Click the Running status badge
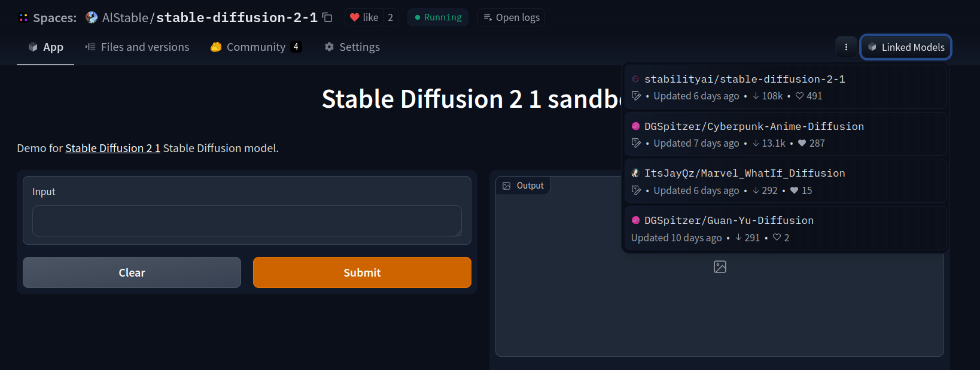980x370 pixels. (438, 17)
